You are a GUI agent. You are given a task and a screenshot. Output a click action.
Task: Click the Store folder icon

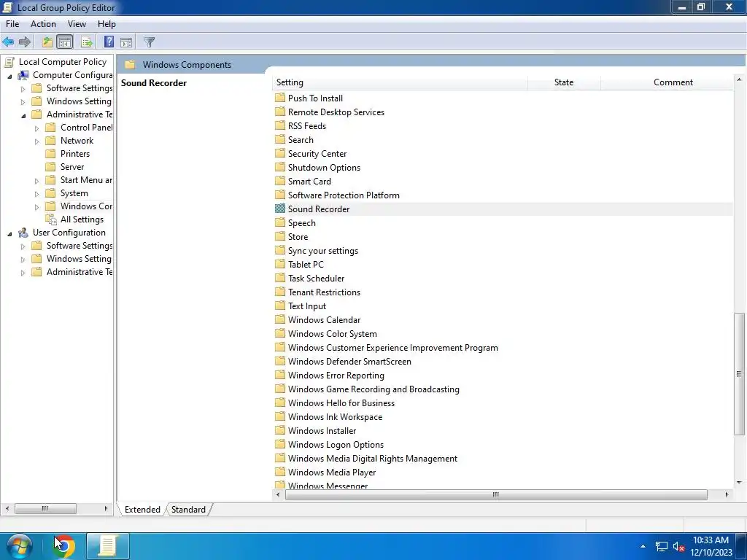click(x=280, y=236)
